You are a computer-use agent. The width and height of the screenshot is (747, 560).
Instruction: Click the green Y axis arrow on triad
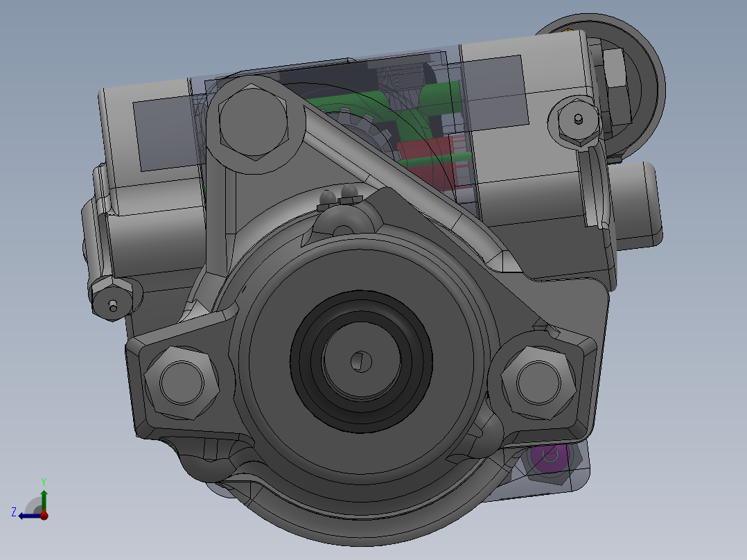click(44, 500)
